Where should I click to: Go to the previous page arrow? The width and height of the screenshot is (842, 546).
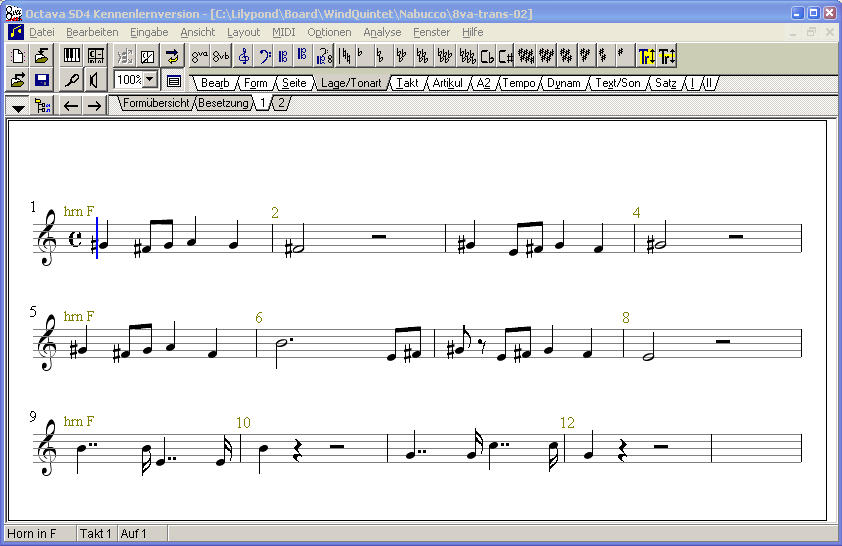pos(70,106)
